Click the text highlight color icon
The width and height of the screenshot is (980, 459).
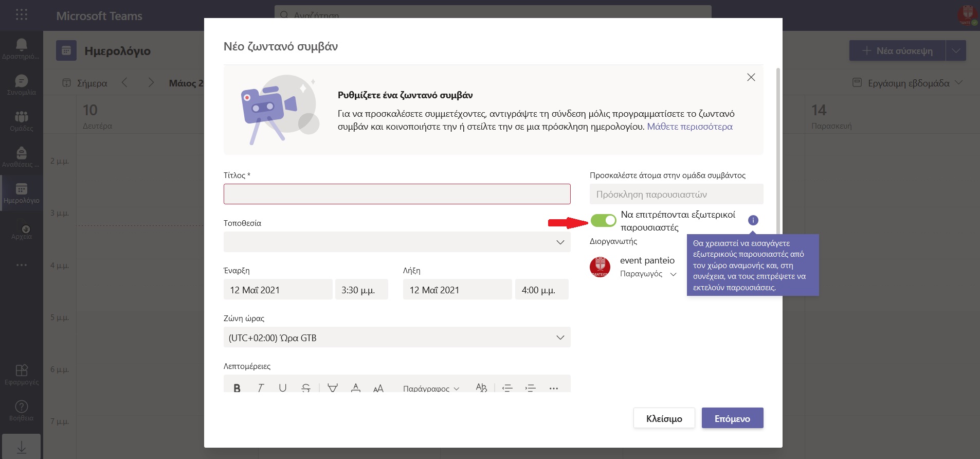tap(333, 388)
